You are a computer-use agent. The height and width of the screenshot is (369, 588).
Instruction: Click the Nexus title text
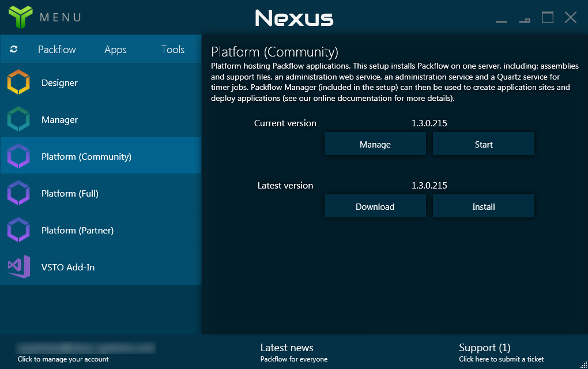point(294,18)
